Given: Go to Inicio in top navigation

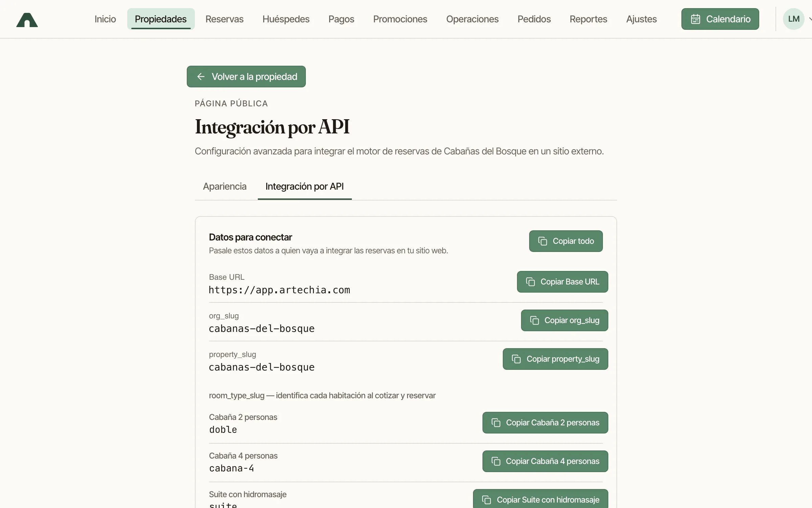Looking at the screenshot, I should 105,19.
